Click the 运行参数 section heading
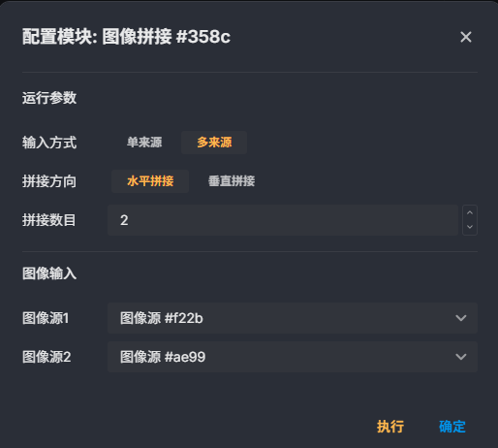This screenshot has height=448, width=498. tap(49, 98)
